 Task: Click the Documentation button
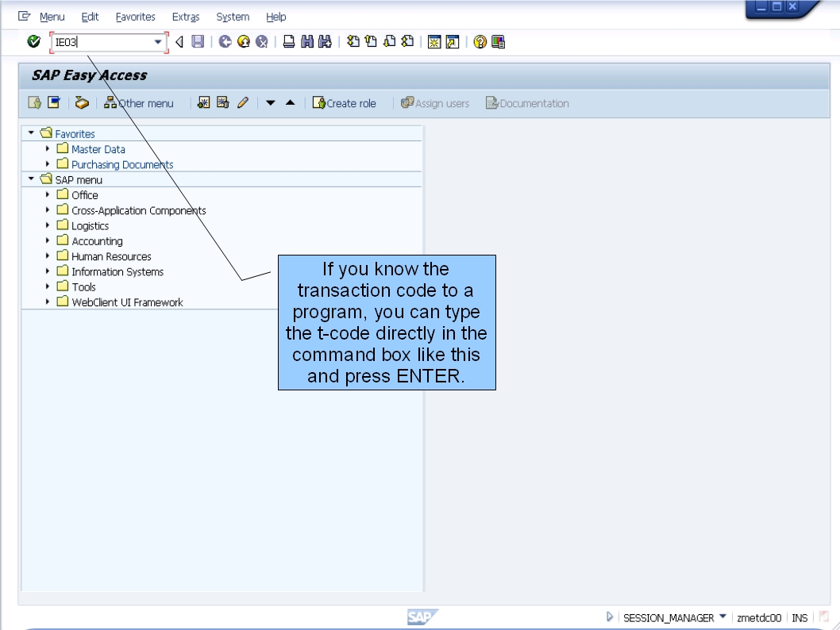coord(528,103)
